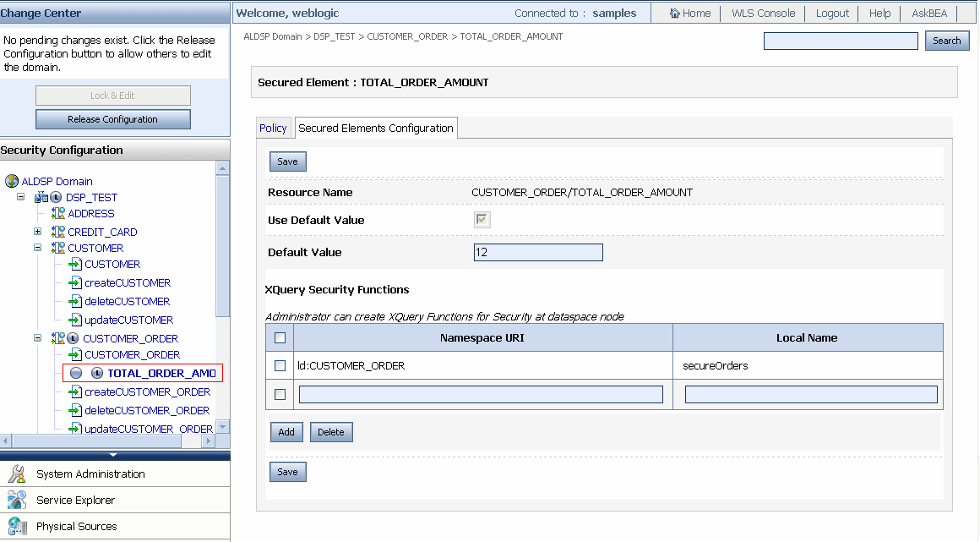Check the box for the empty new row
Viewport: 980px width, 542px height.
pyautogui.click(x=280, y=394)
